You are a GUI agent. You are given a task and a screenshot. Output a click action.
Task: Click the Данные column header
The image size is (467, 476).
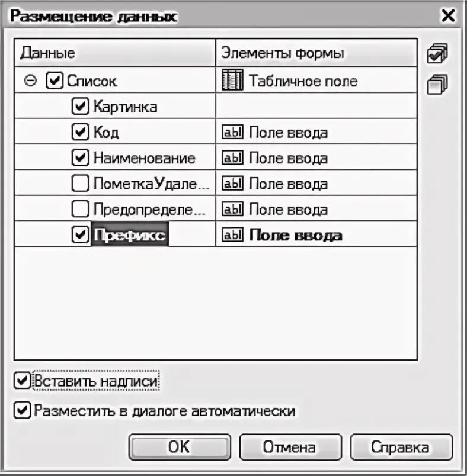(x=115, y=53)
